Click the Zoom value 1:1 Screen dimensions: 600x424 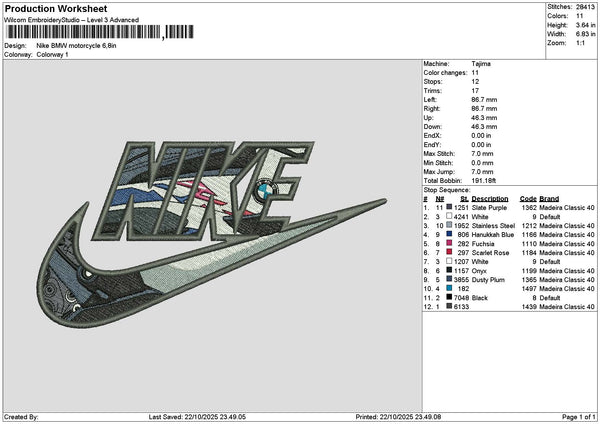pos(580,43)
